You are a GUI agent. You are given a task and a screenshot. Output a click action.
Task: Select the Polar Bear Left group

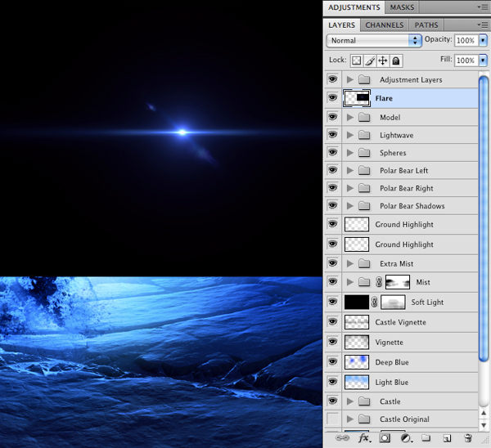[402, 171]
